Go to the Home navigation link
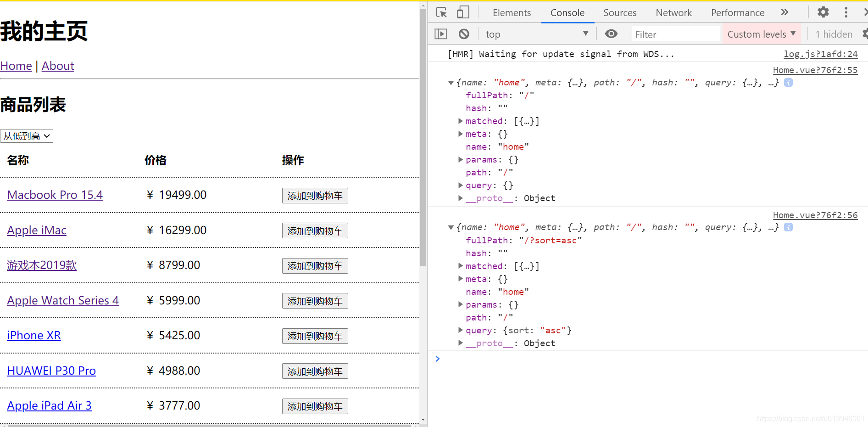Viewport: 868px width, 427px height. (x=16, y=66)
